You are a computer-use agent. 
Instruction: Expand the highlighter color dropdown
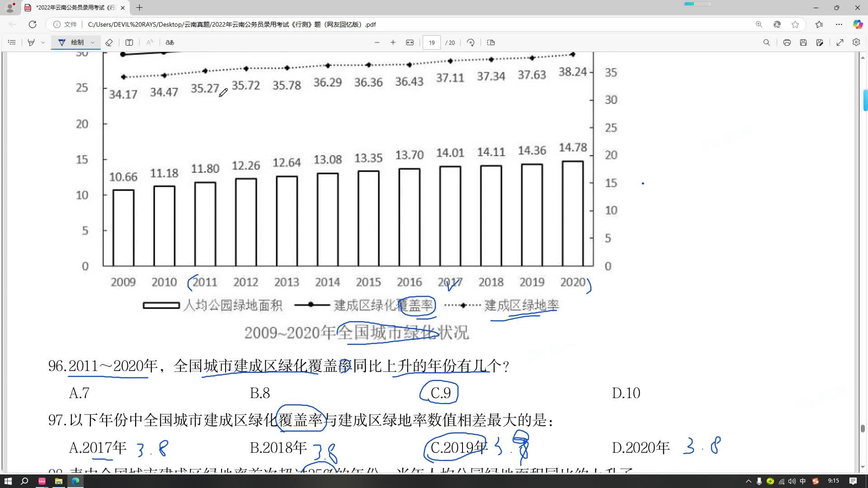[x=43, y=42]
